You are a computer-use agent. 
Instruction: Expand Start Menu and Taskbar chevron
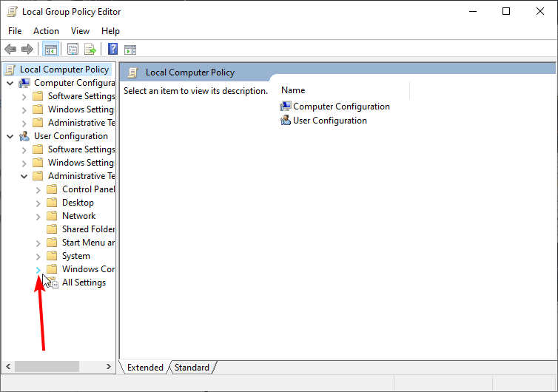[38, 243]
